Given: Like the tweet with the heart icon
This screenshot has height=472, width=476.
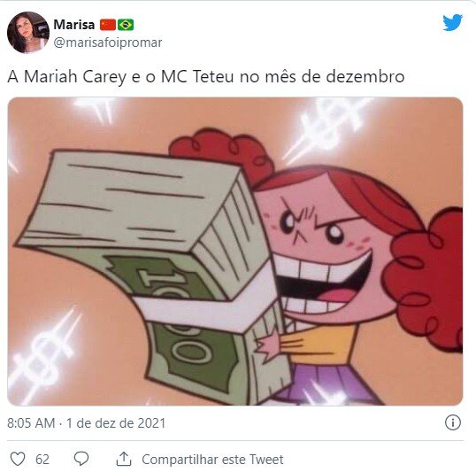Looking at the screenshot, I should (x=18, y=459).
